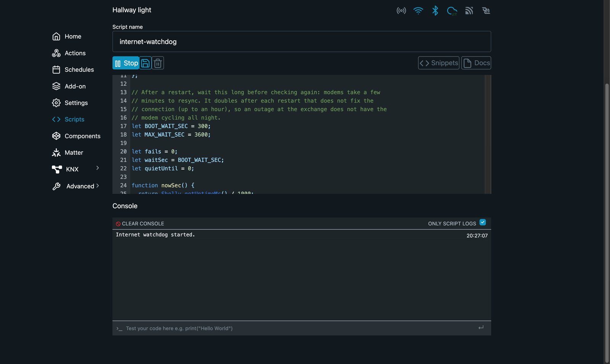Open the Settings page
This screenshot has width=610, height=364.
76,103
